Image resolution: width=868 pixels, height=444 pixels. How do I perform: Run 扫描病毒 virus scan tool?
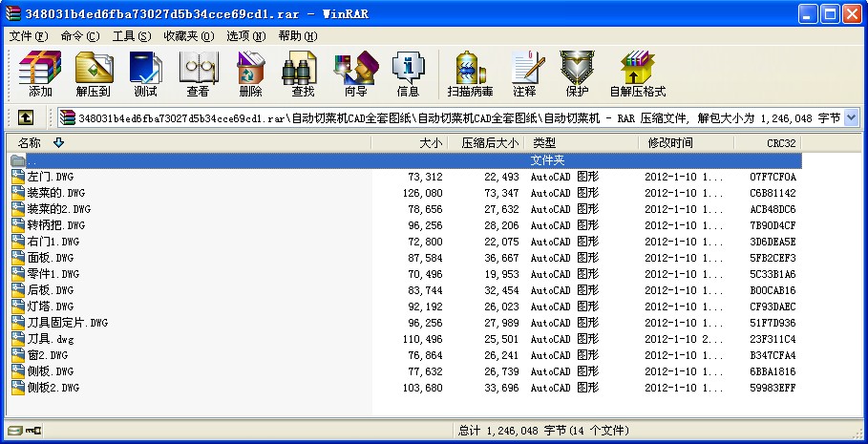click(x=470, y=74)
